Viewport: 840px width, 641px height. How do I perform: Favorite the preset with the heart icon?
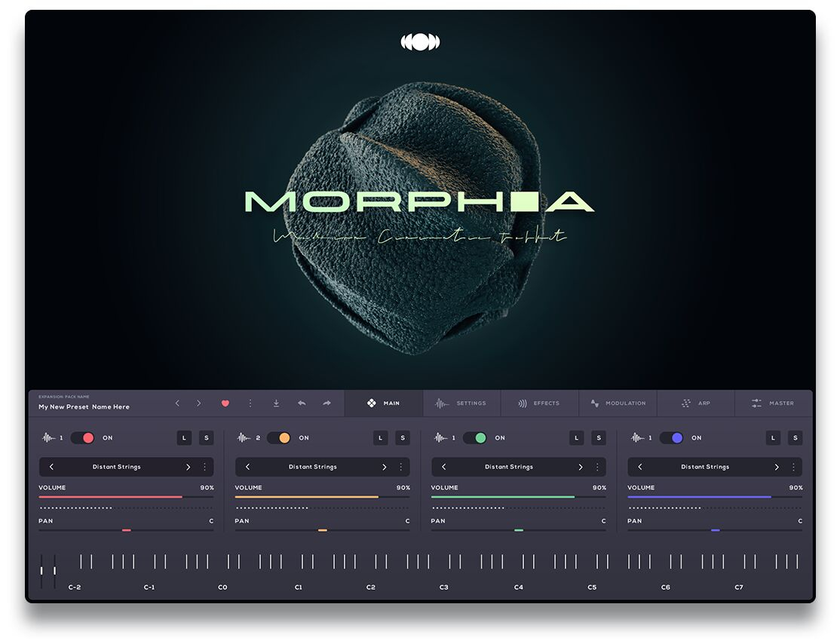point(225,403)
